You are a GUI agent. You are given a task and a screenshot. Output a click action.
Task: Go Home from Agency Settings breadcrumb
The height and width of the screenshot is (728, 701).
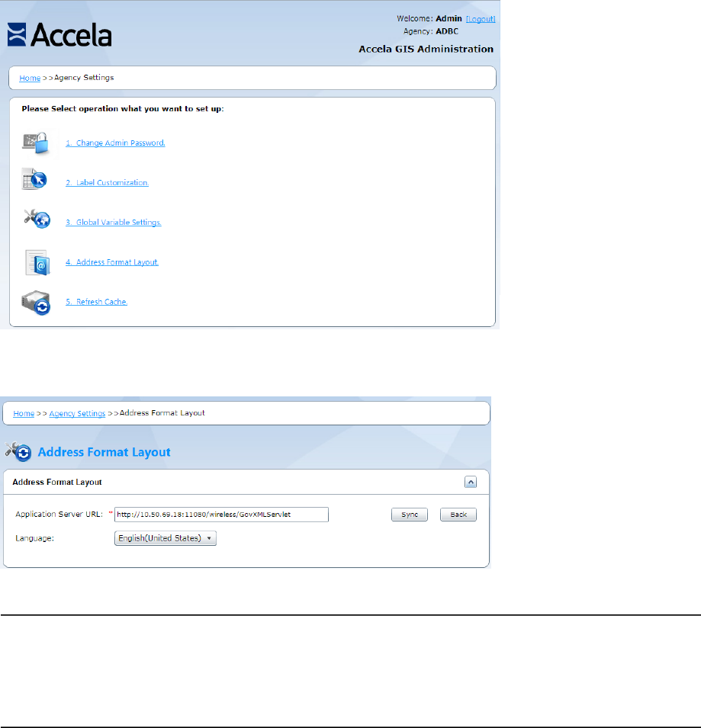pyautogui.click(x=30, y=78)
